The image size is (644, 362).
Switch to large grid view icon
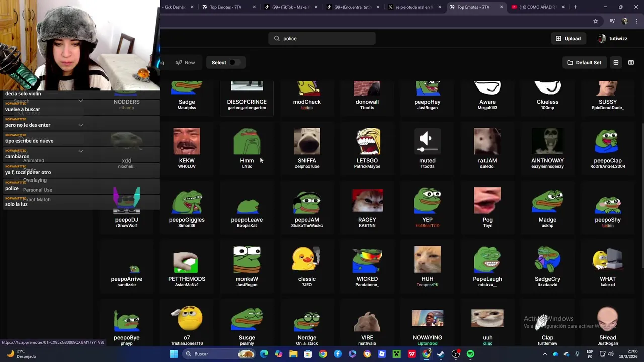[616, 62]
